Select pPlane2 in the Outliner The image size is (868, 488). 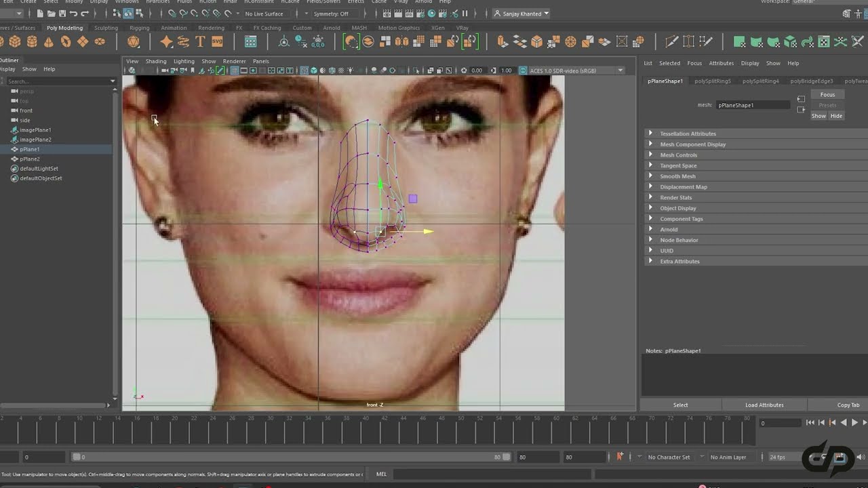29,159
